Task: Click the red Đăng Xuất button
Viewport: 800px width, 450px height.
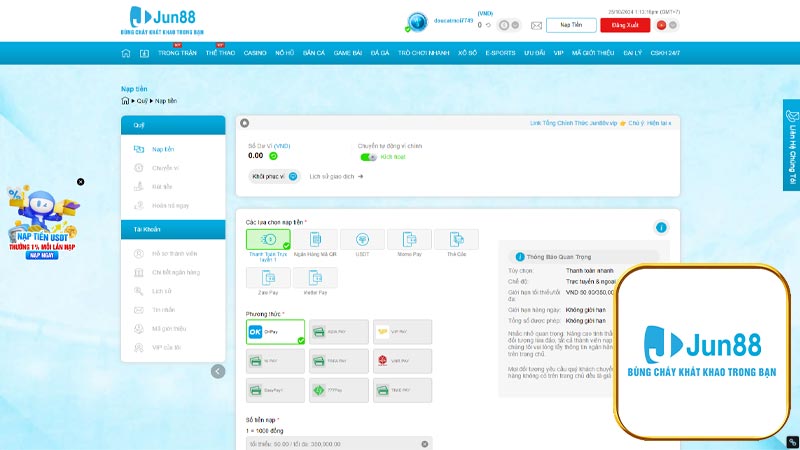Action: coord(625,25)
